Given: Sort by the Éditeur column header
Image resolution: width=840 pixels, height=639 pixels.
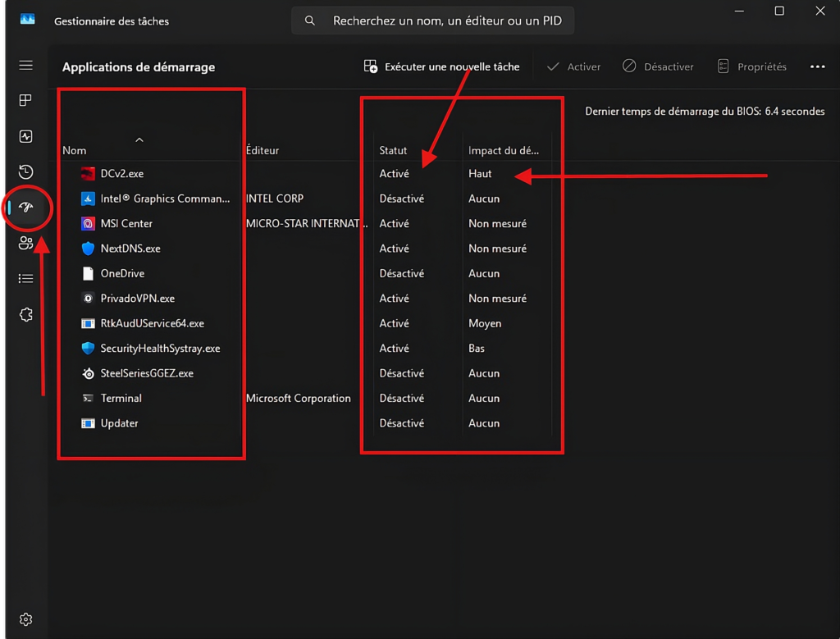Looking at the screenshot, I should (x=262, y=150).
